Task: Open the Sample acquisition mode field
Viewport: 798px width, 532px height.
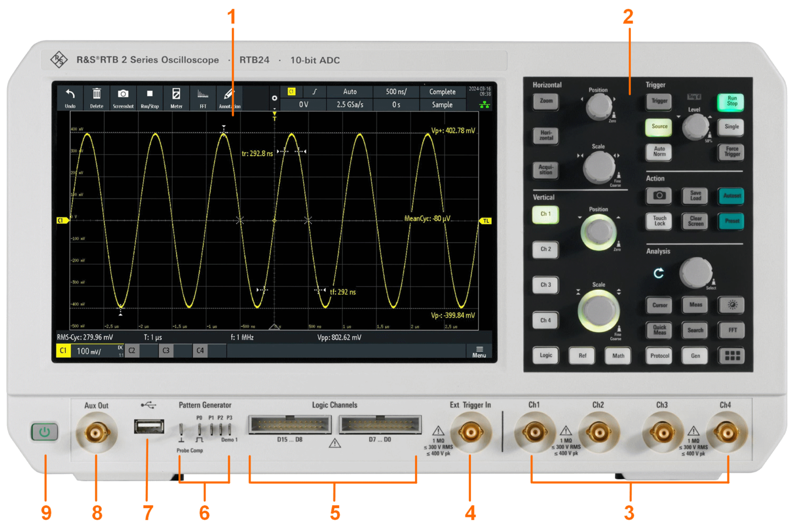Action: pyautogui.click(x=442, y=105)
